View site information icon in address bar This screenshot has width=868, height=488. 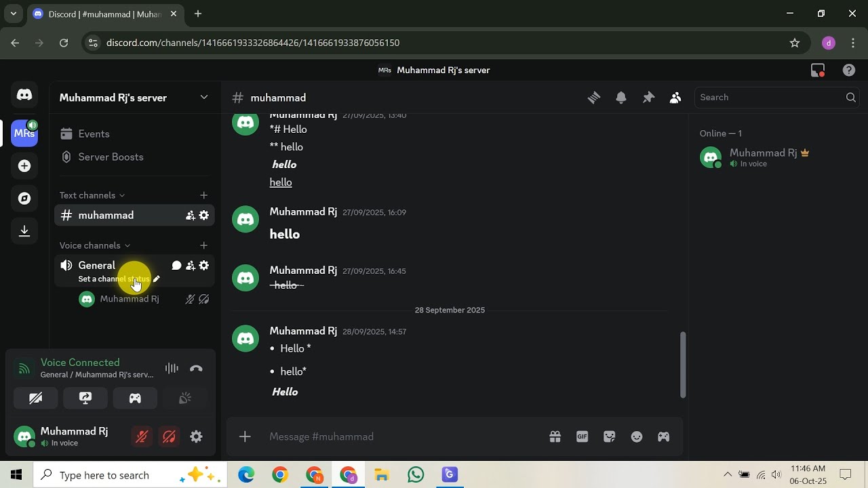(x=94, y=43)
